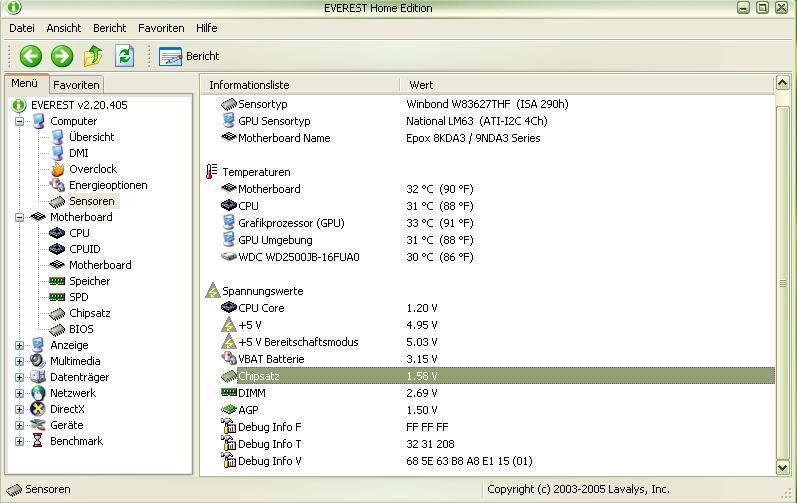Open the Bericht menu

[x=109, y=28]
